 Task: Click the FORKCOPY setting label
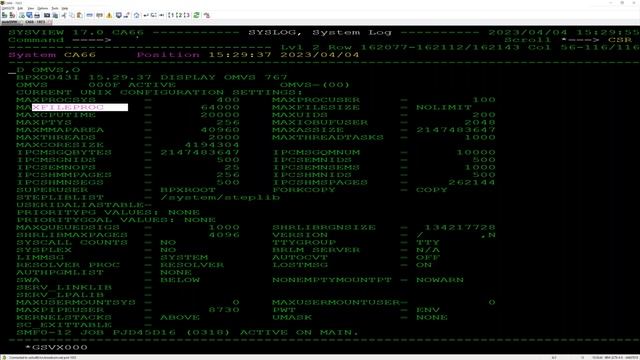(304, 190)
